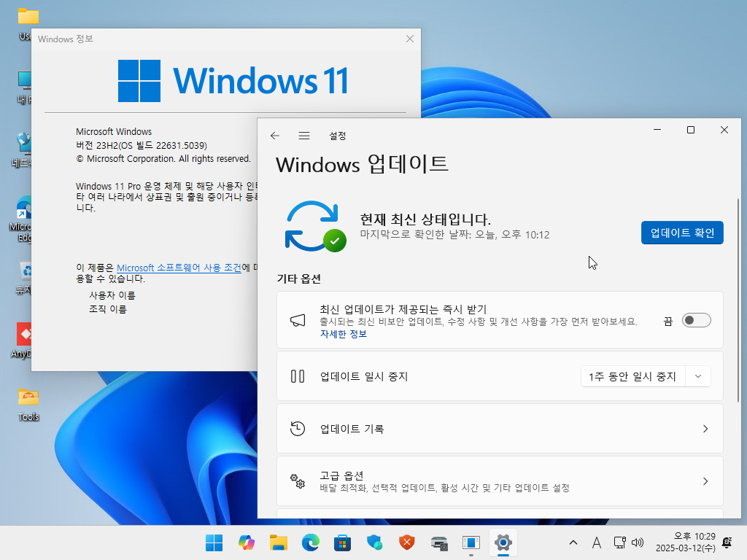Open the 자세한 정보 link
Viewport: 747px width, 560px height.
point(344,334)
